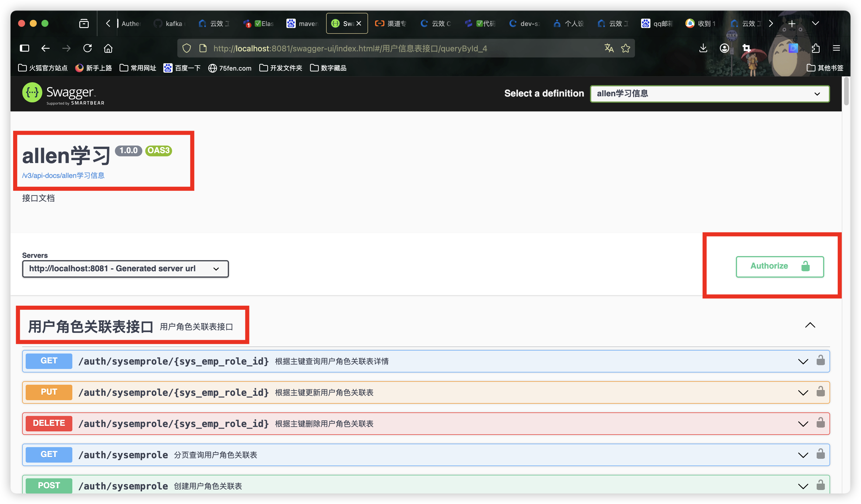The width and height of the screenshot is (861, 504).
Task: Click the tracking protection shield in address bar
Action: pos(186,48)
